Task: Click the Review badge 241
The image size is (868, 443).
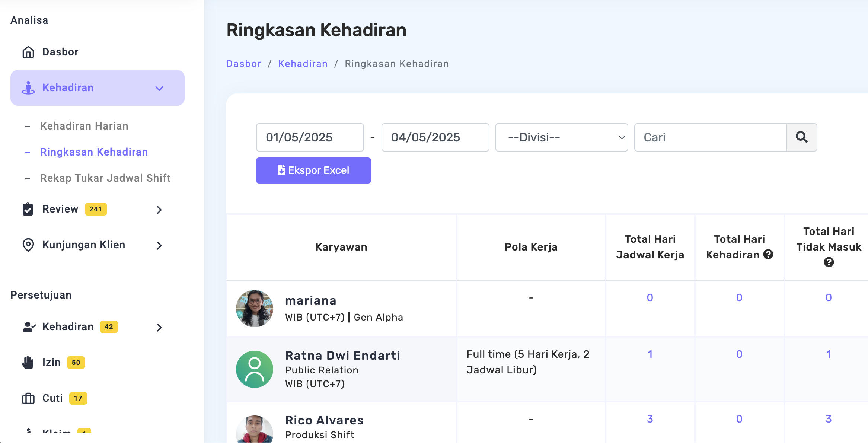Action: 96,209
